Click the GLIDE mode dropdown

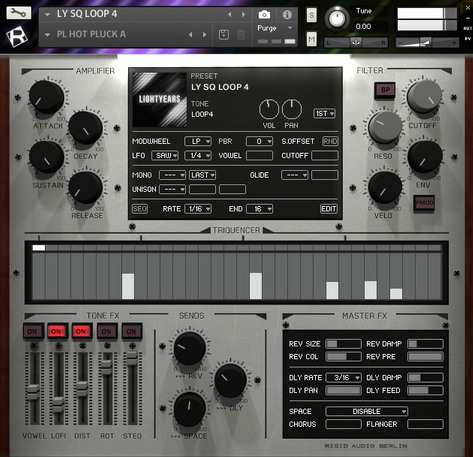click(x=295, y=175)
